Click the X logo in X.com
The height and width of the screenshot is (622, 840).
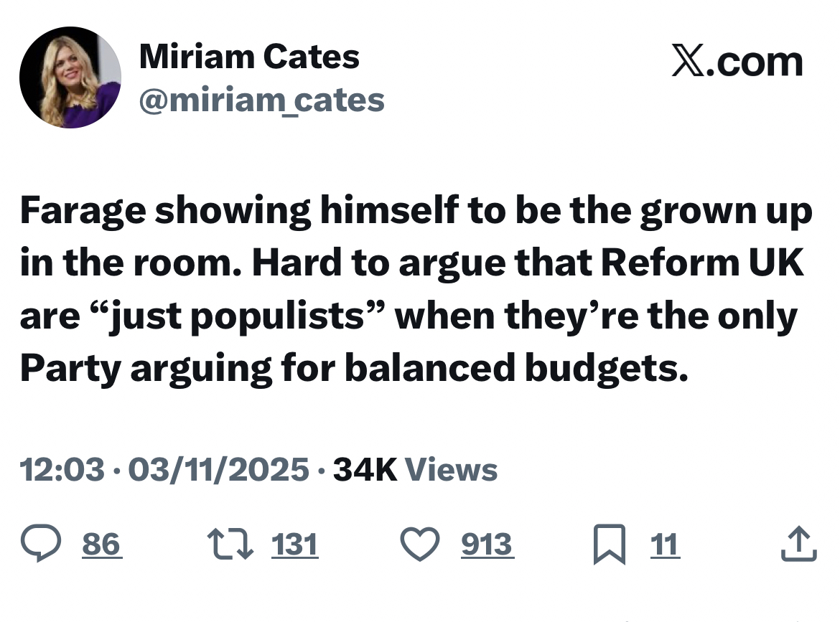coord(688,62)
